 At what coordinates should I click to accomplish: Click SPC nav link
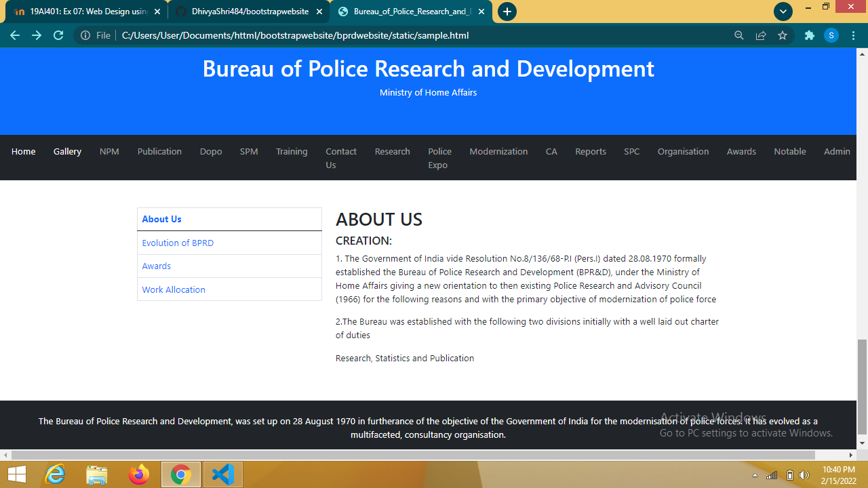click(632, 151)
